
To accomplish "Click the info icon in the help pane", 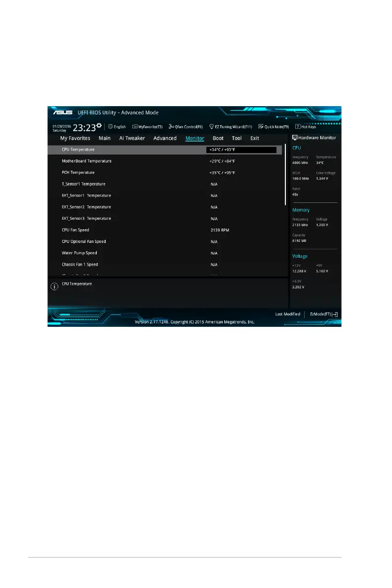I will [x=54, y=286].
